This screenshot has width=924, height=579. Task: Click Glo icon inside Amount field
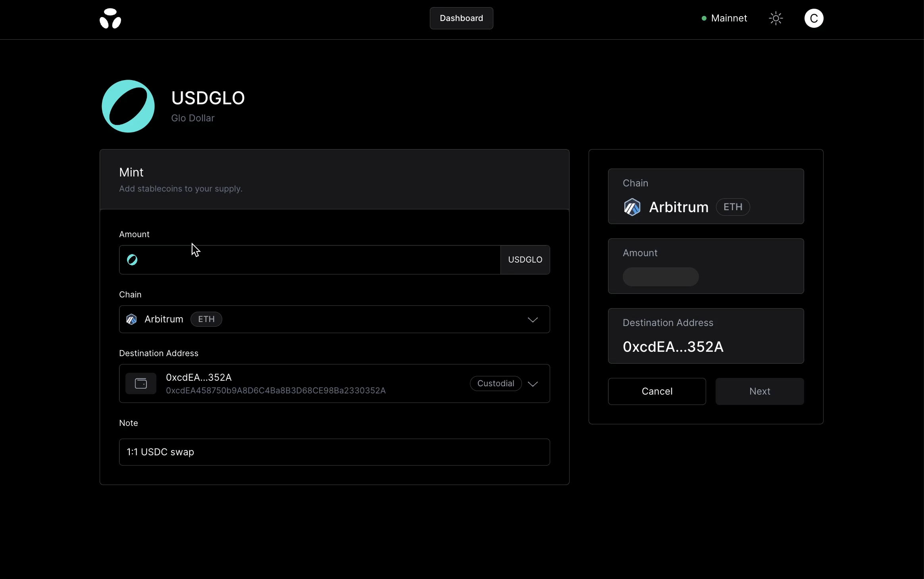132,260
